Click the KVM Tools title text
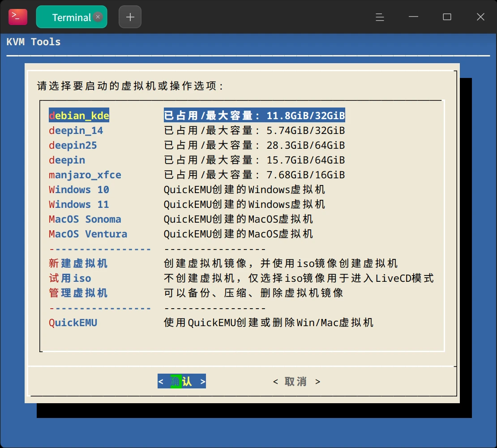The image size is (497, 448). 34,42
